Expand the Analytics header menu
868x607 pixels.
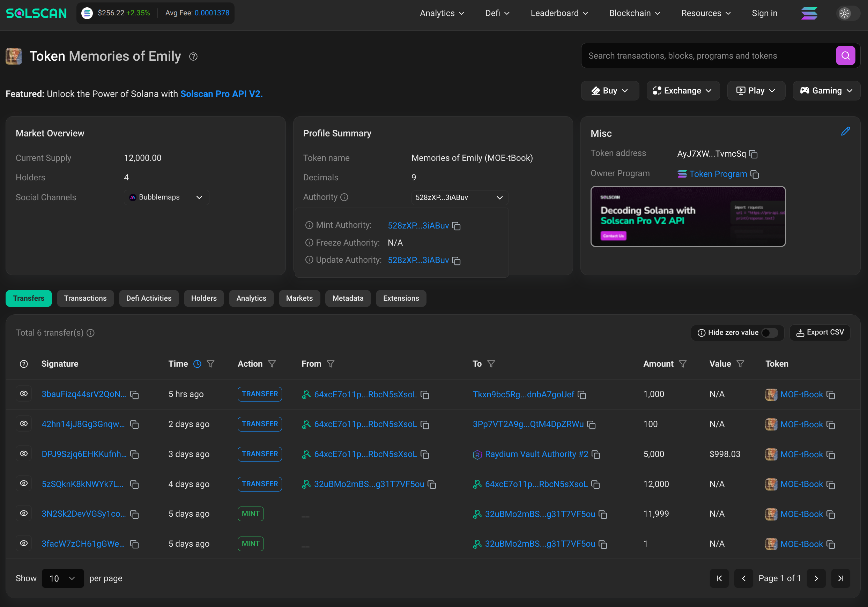coord(442,13)
